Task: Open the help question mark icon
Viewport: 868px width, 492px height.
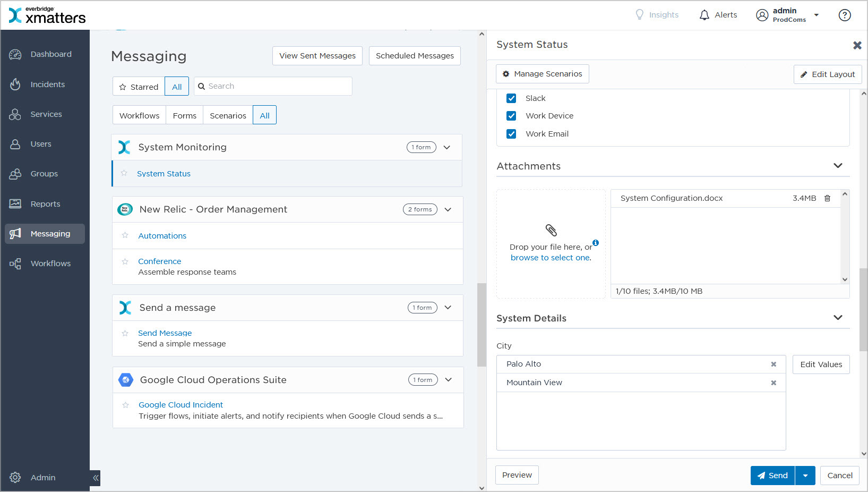Action: (x=845, y=15)
